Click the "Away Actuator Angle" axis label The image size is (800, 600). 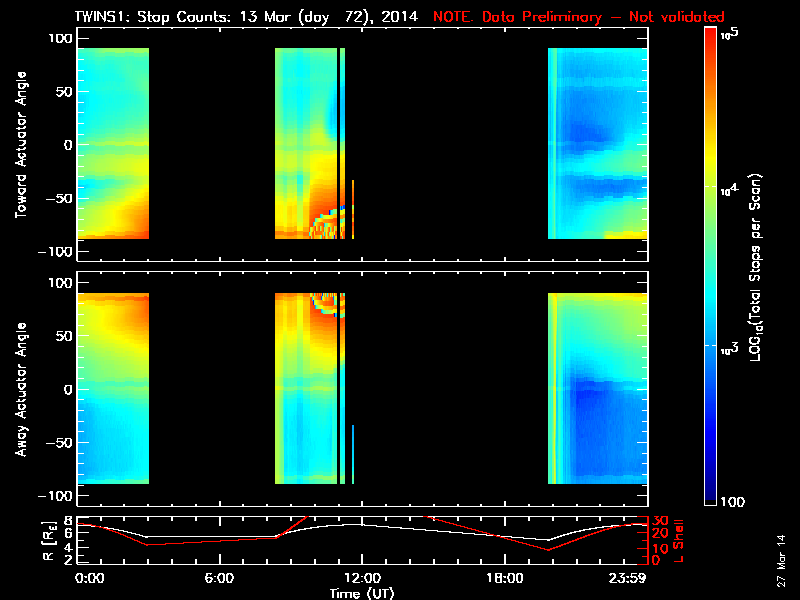point(21,389)
